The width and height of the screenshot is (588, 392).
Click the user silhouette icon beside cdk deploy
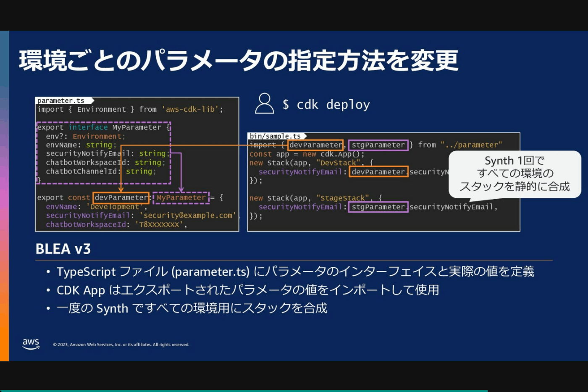[265, 103]
